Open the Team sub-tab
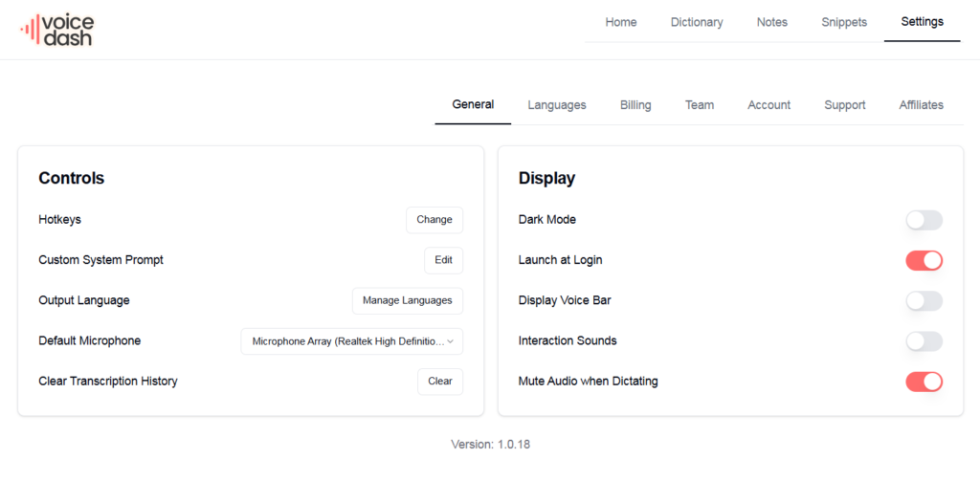This screenshot has width=980, height=503. [700, 105]
